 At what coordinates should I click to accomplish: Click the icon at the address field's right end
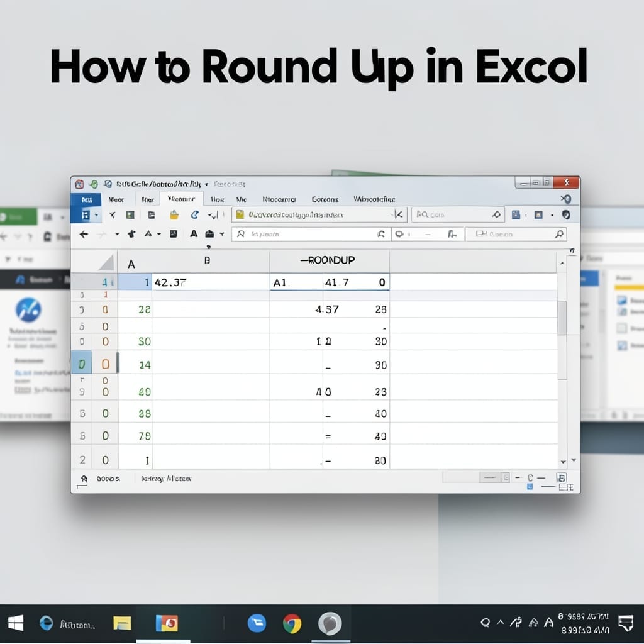click(399, 214)
